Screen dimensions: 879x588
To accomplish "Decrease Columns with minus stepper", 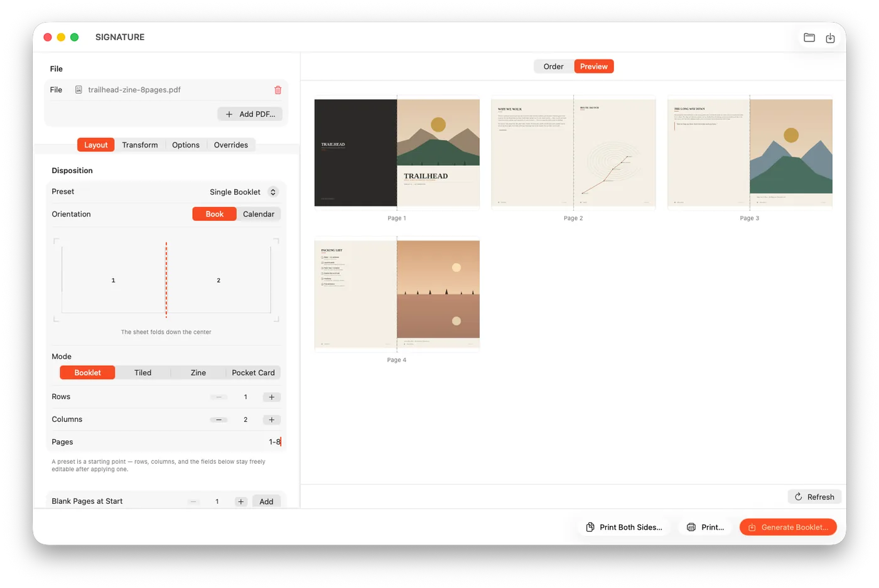I will 218,420.
